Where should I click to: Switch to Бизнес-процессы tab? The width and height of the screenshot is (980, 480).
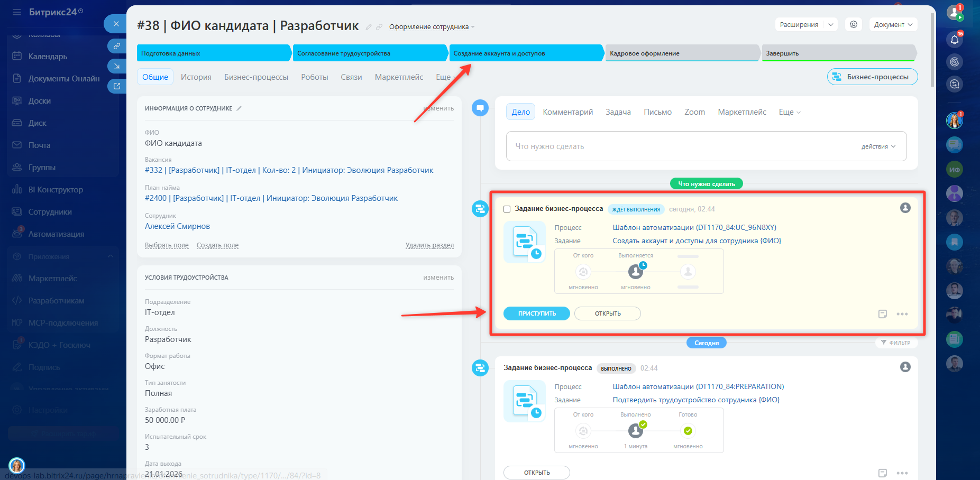(256, 77)
